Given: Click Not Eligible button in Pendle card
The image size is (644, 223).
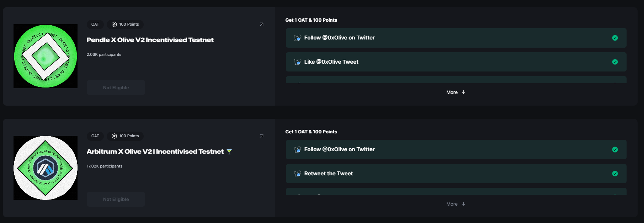Looking at the screenshot, I should (x=116, y=87).
